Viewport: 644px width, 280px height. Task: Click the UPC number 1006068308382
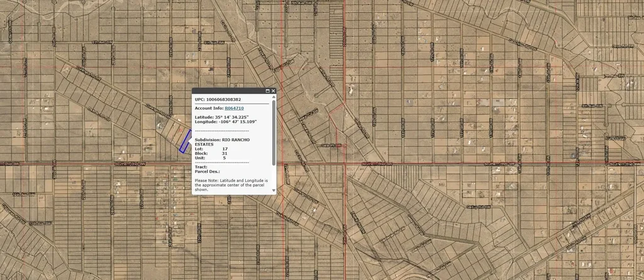(x=223, y=99)
